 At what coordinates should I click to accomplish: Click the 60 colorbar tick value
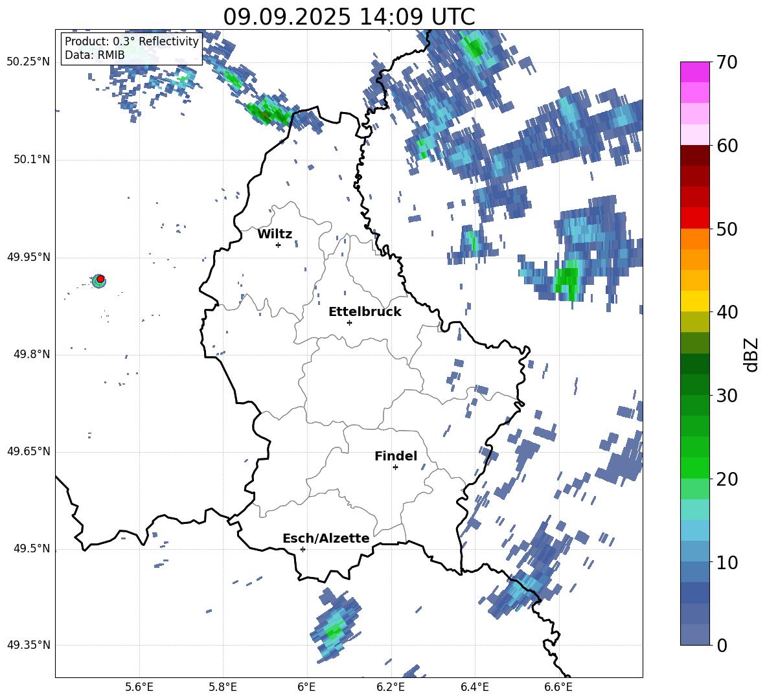click(x=727, y=146)
